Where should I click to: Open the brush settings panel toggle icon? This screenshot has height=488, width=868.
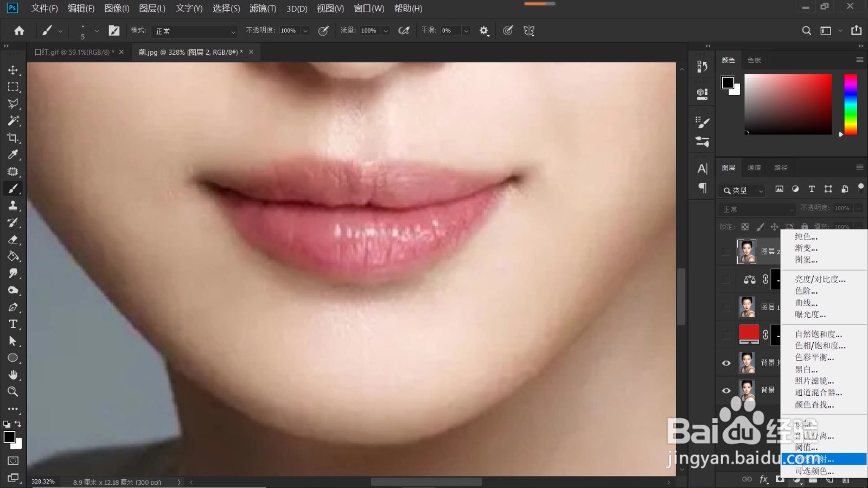pos(114,31)
